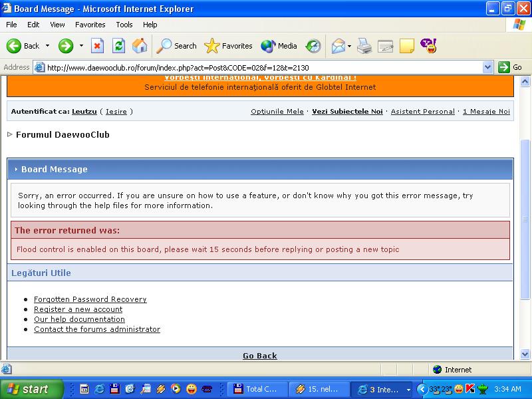The image size is (532, 399).
Task: Click the Kardinal banner headline link
Action: 260,78
